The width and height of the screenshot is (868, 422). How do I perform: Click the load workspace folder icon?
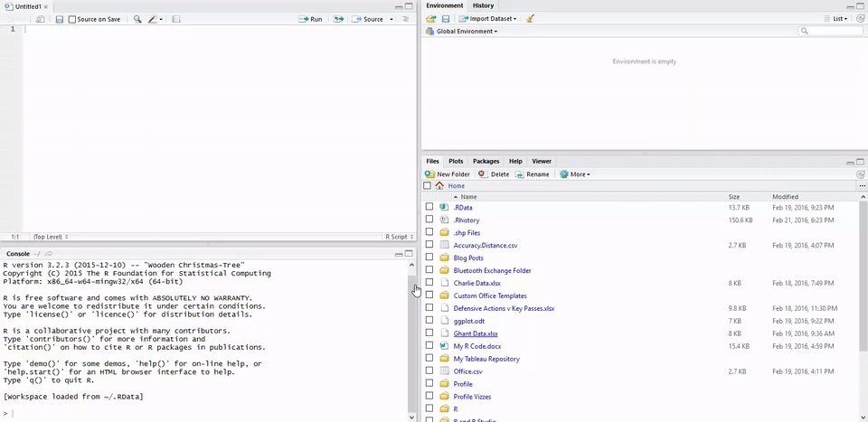[x=431, y=18]
